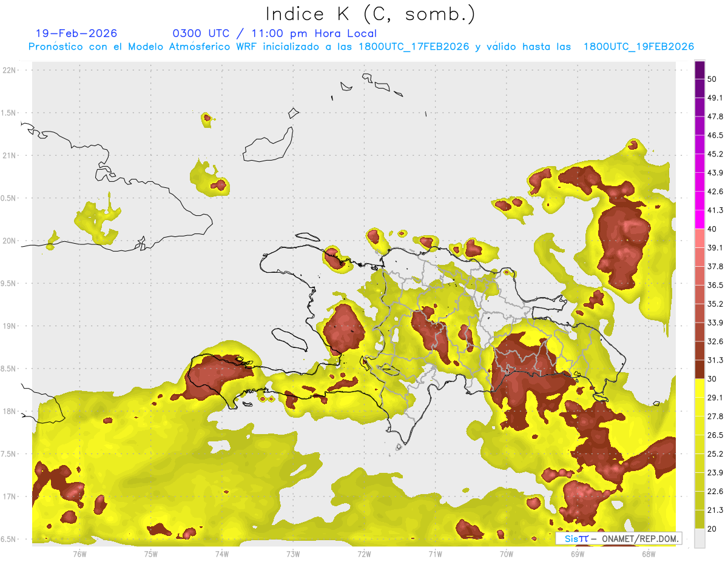Screen dimensions: 728x562
Task: Click the '39.1' colorbar value
Action: tap(715, 247)
